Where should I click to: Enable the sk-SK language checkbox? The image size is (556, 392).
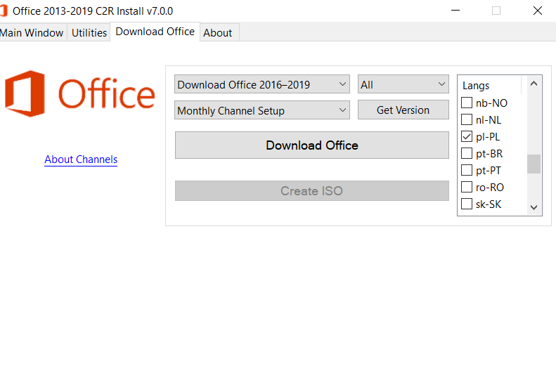click(467, 204)
